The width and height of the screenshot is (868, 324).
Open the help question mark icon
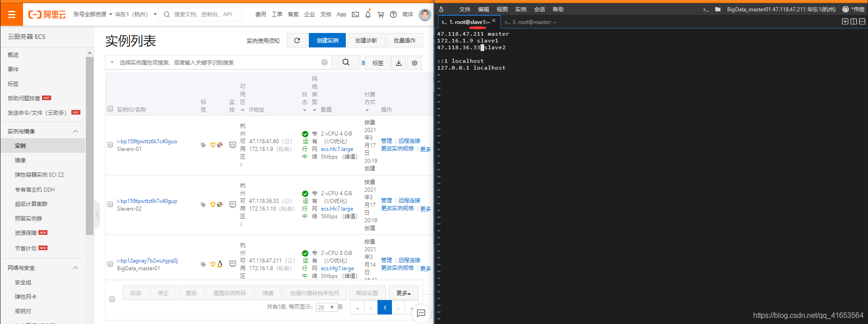pyautogui.click(x=393, y=14)
